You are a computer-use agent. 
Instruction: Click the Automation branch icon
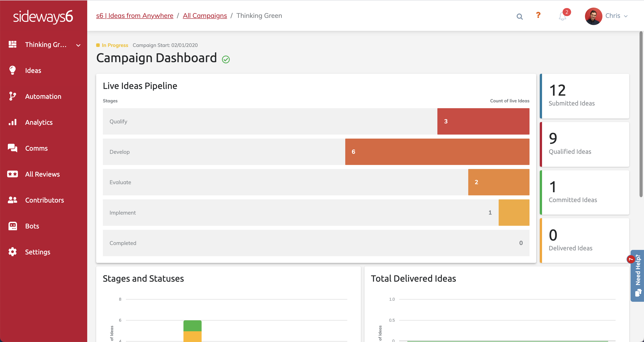point(13,96)
